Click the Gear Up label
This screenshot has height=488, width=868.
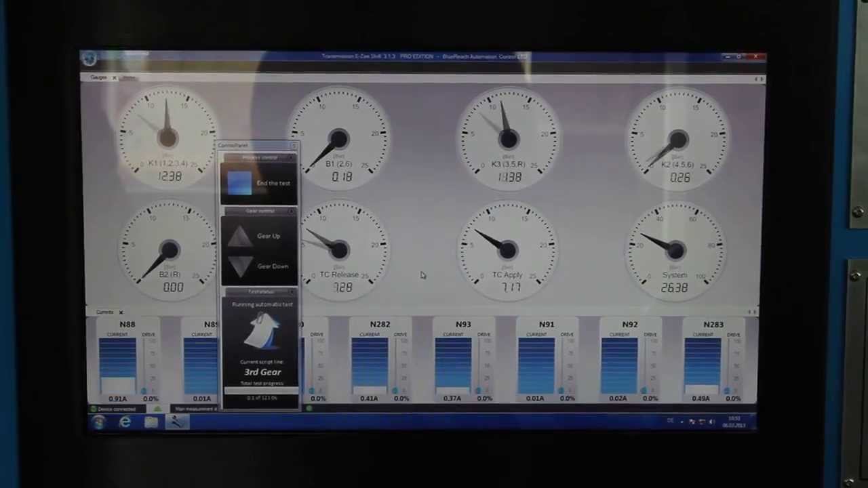pyautogui.click(x=269, y=236)
